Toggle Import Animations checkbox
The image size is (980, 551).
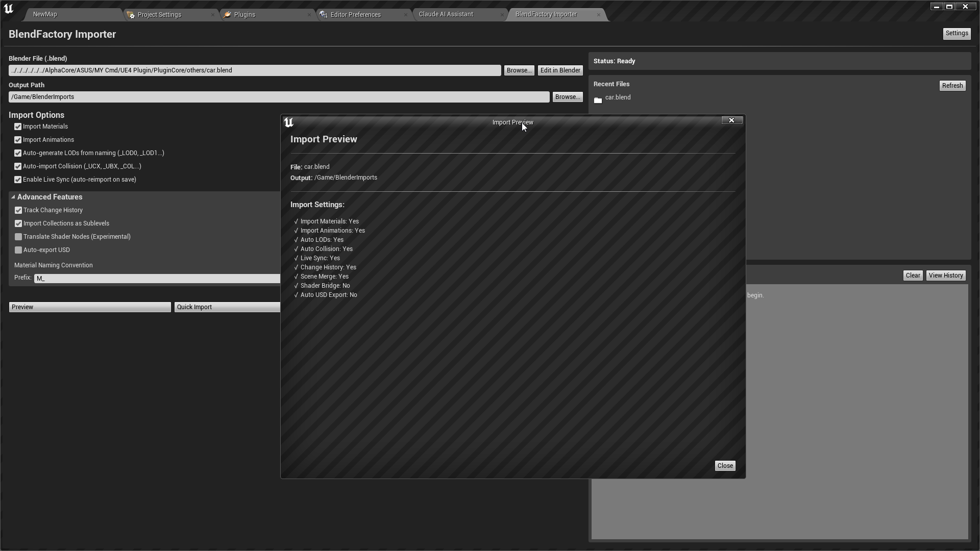18,140
